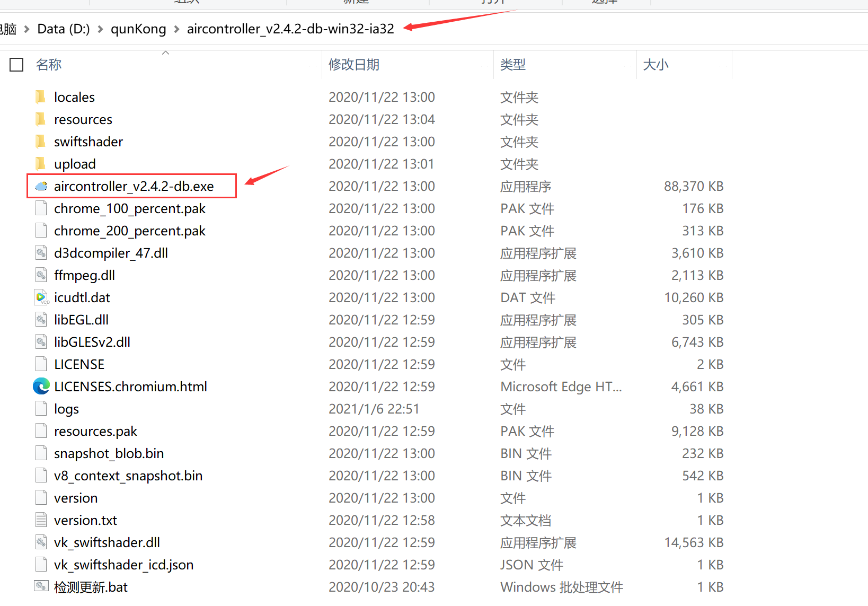Tick the select-all checkbox beside 名称
Image resolution: width=868 pixels, height=606 pixels.
click(17, 65)
